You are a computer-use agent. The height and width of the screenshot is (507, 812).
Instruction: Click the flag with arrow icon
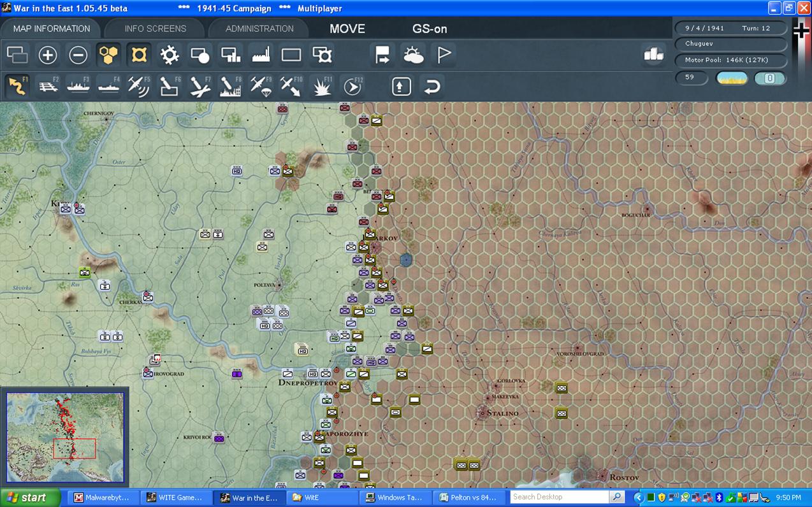382,55
